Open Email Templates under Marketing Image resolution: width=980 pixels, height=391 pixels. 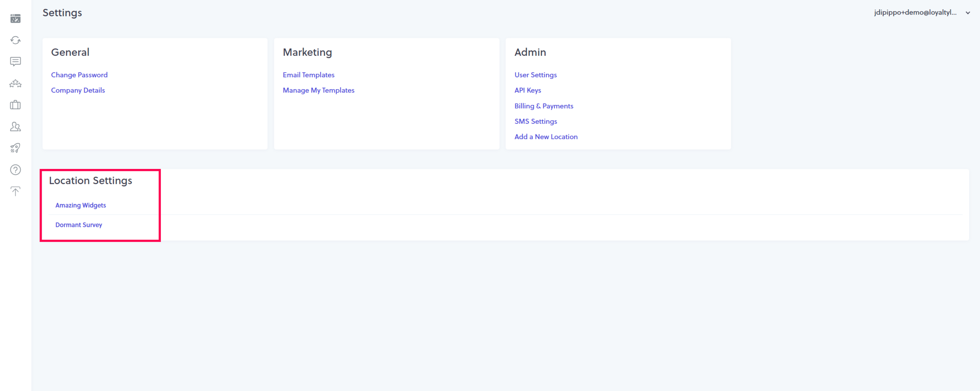(308, 75)
